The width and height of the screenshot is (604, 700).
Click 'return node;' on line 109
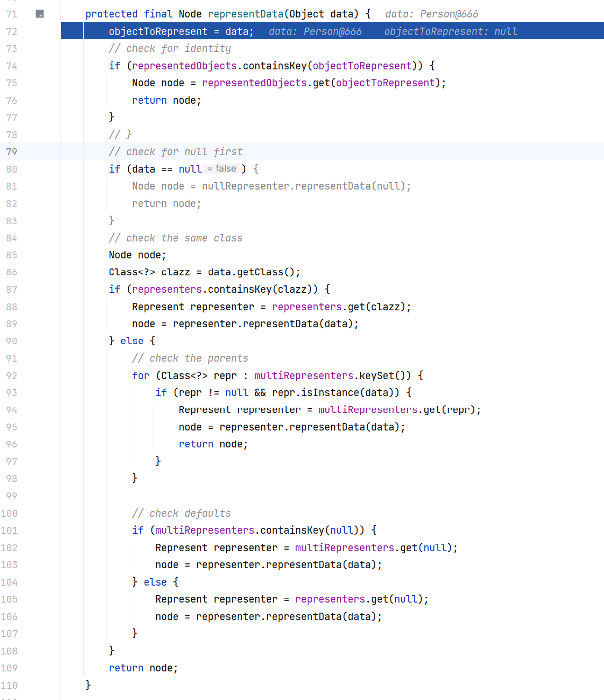[144, 668]
